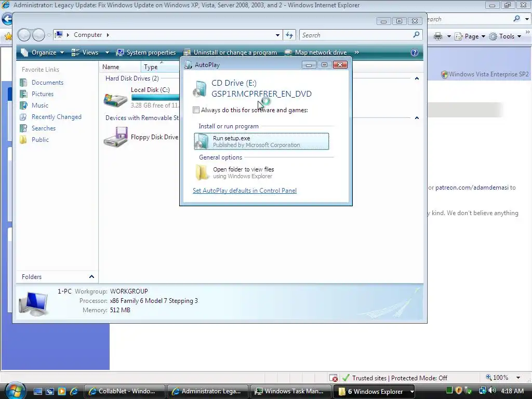Click Local Disk (C:) free space bar
This screenshot has width=532, height=399.
point(155,97)
